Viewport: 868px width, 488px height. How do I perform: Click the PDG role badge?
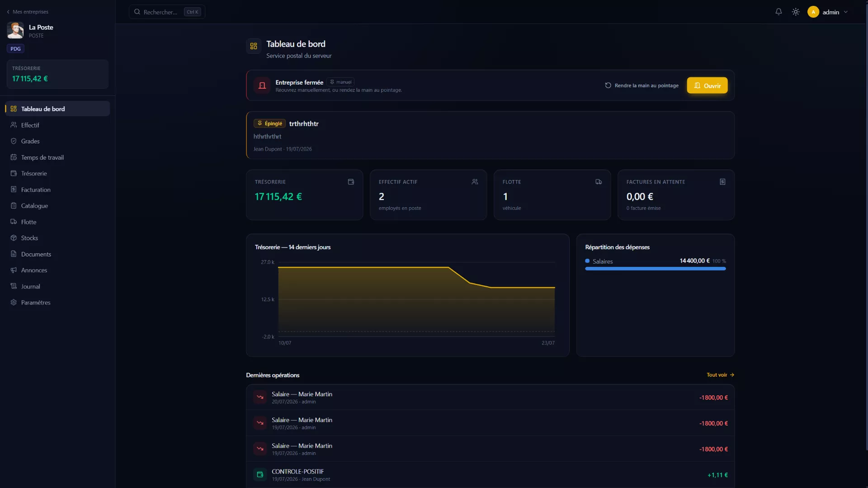15,49
